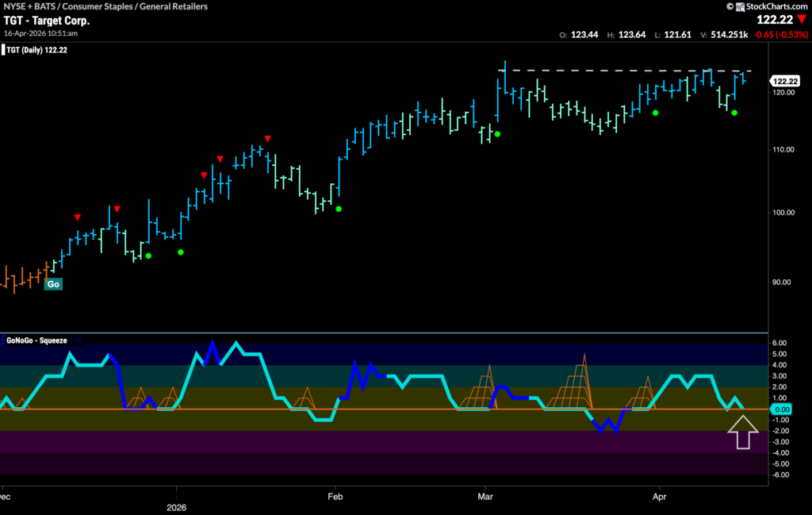Click the 122.22 price flag on axis

[x=785, y=82]
